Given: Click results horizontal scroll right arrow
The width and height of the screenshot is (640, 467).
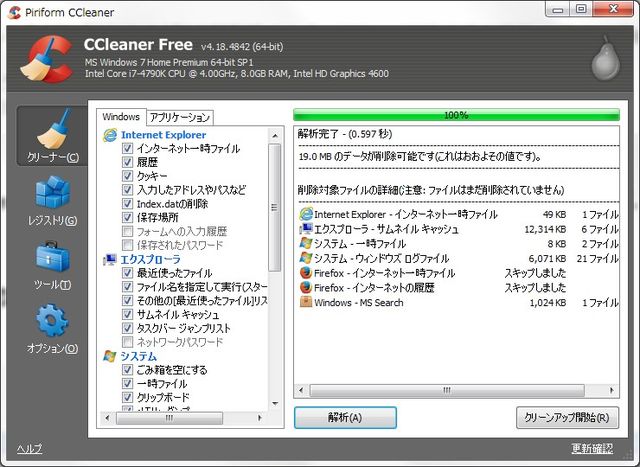Looking at the screenshot, I should click(x=611, y=390).
